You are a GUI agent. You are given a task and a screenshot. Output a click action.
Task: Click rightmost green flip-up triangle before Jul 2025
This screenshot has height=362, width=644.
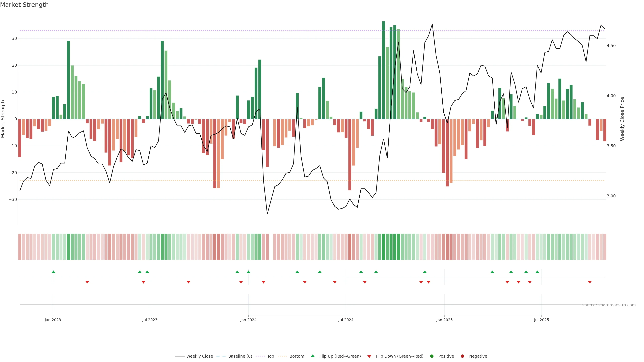(537, 272)
